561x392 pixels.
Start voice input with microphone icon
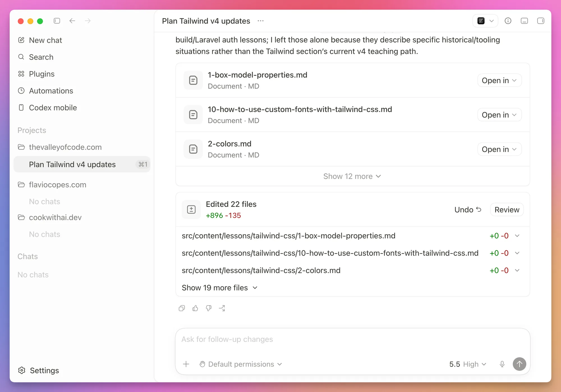point(502,364)
